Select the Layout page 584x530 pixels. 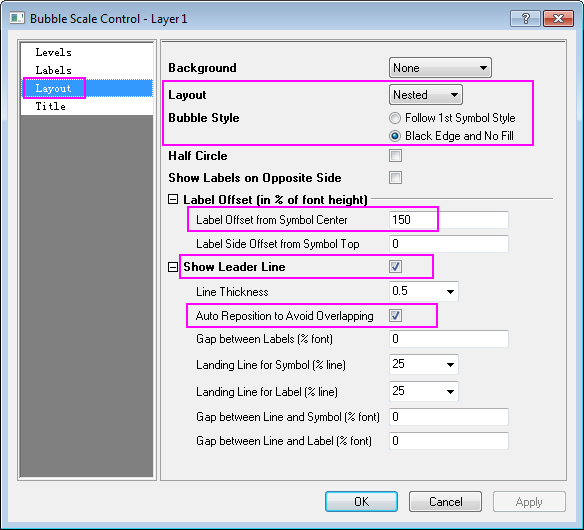click(x=87, y=88)
